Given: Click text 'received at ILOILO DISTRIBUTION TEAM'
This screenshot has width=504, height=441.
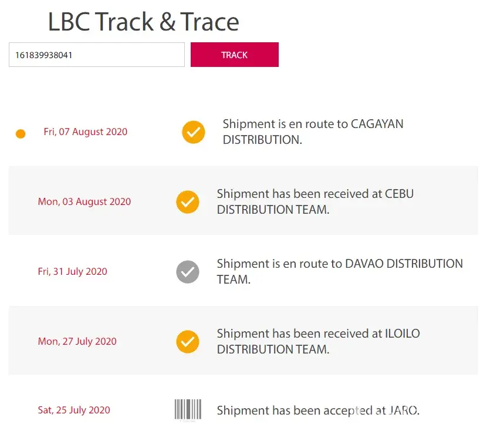Looking at the screenshot, I should point(319,341).
